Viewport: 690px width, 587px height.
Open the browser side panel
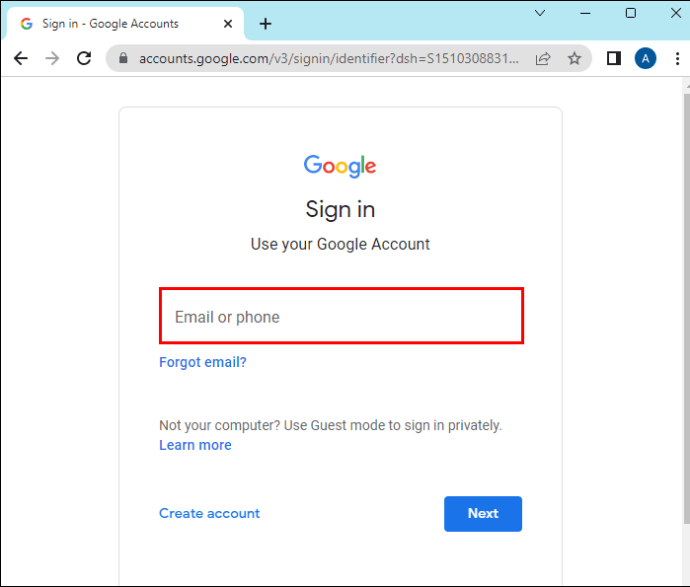[614, 59]
